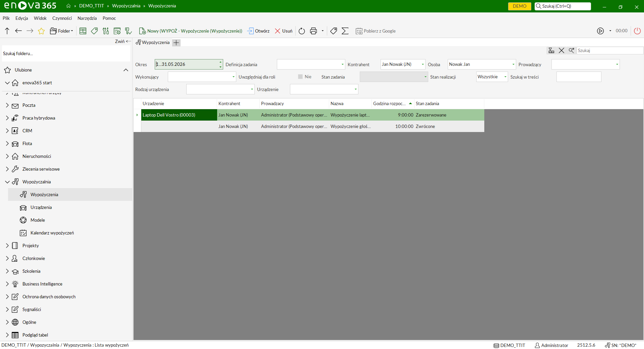Viewport: 644px width, 349px height.
Task: Open the Czynności menu
Action: tap(62, 18)
